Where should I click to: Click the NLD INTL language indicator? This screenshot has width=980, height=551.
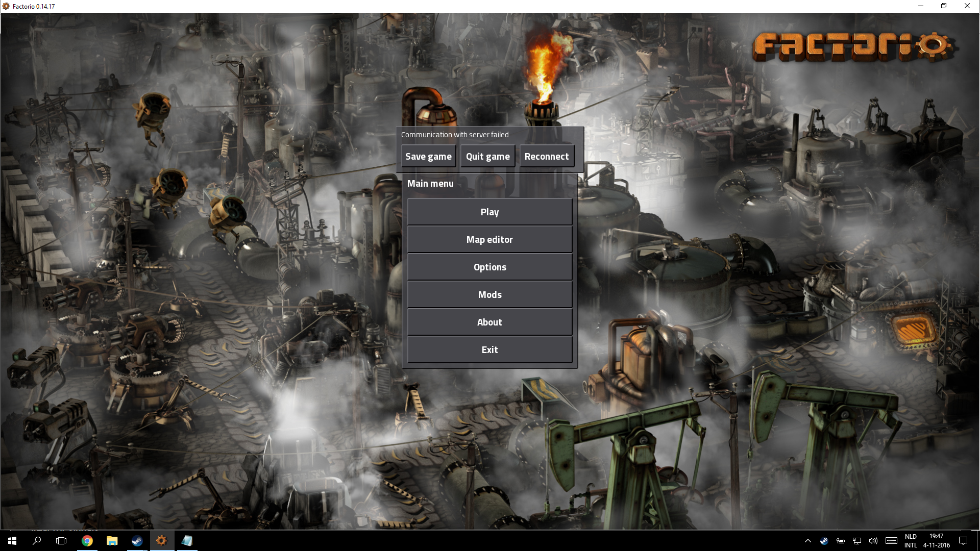911,541
